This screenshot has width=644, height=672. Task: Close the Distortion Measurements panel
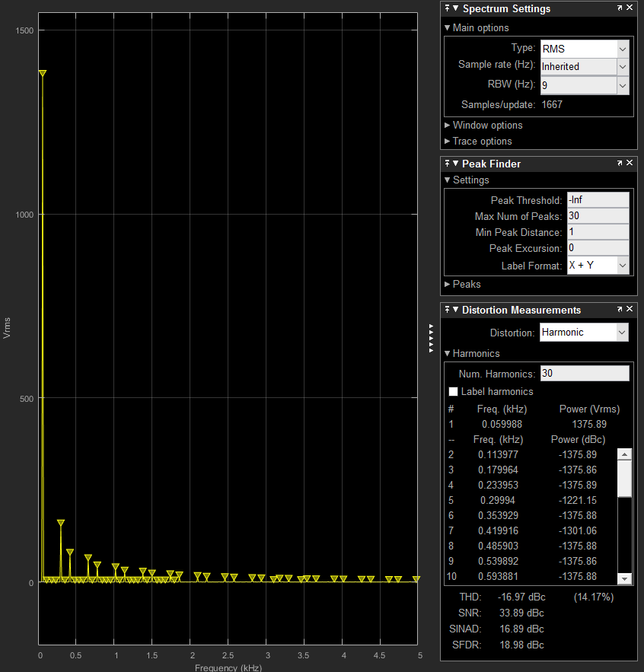point(630,310)
